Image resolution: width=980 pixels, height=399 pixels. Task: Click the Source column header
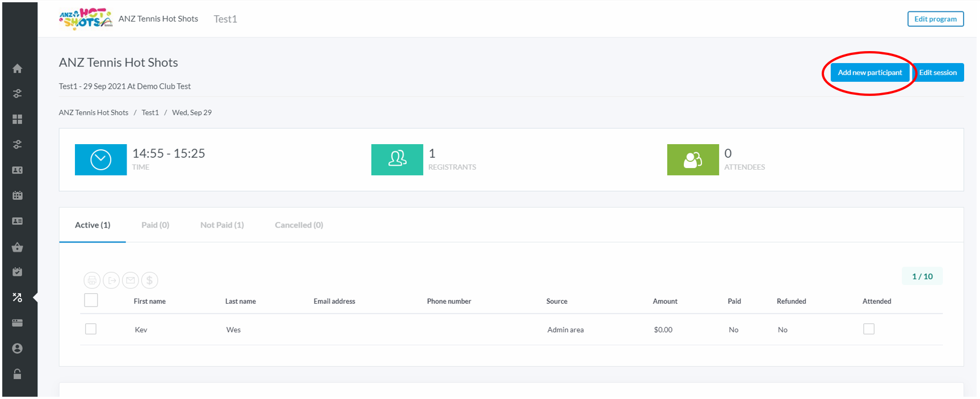[557, 301]
